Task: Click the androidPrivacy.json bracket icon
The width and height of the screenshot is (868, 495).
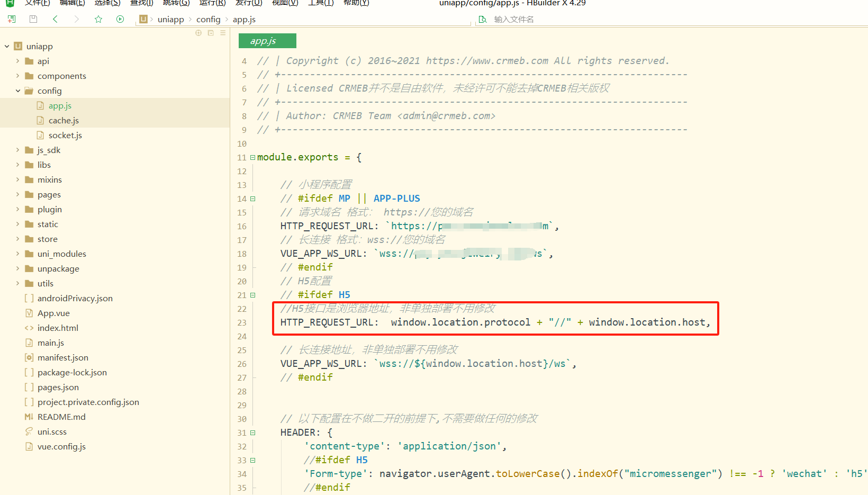Action: tap(29, 298)
